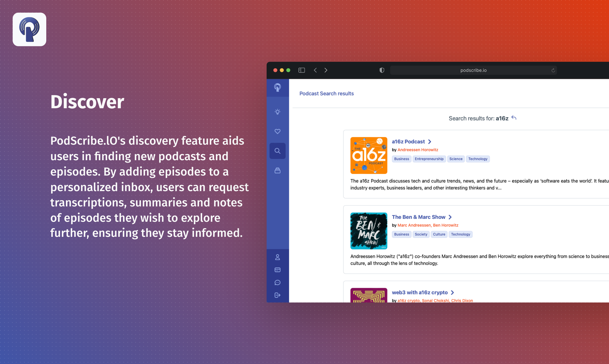Click the lightbulb discover icon in sidebar

[x=277, y=112]
